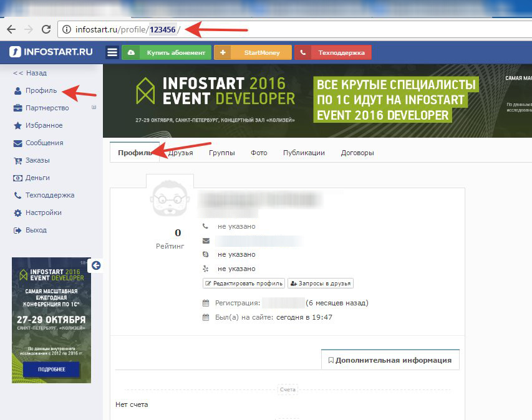This screenshot has width=532, height=420.
Task: Click the Infostart 2016 Event Developer sidebar ad
Action: point(52,320)
